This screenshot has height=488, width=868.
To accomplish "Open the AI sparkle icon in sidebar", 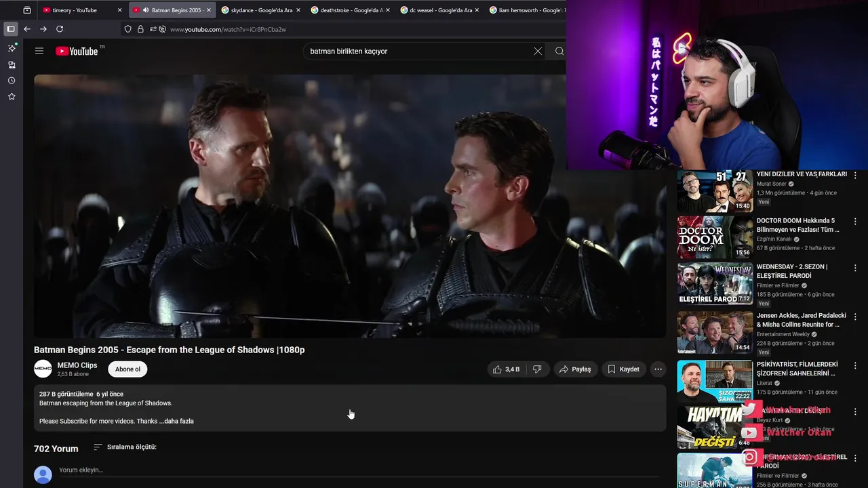I will click(x=12, y=48).
